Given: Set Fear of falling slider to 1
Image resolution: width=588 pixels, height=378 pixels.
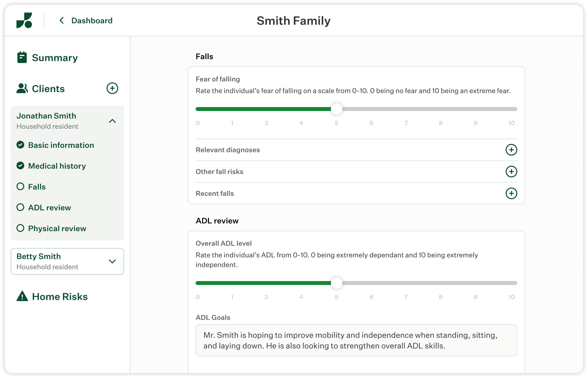Looking at the screenshot, I should [x=232, y=109].
